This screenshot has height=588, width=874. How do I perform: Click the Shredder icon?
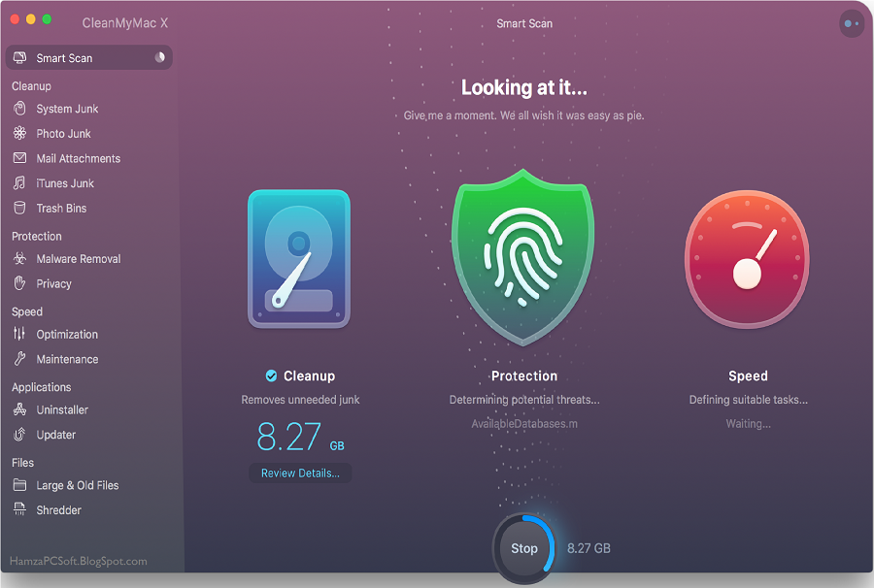19,509
